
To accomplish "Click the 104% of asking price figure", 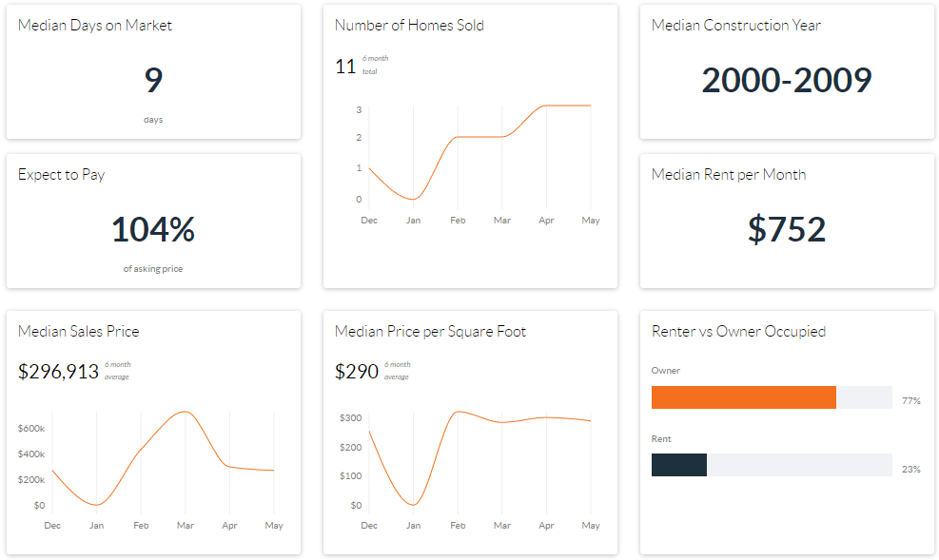I will point(153,230).
